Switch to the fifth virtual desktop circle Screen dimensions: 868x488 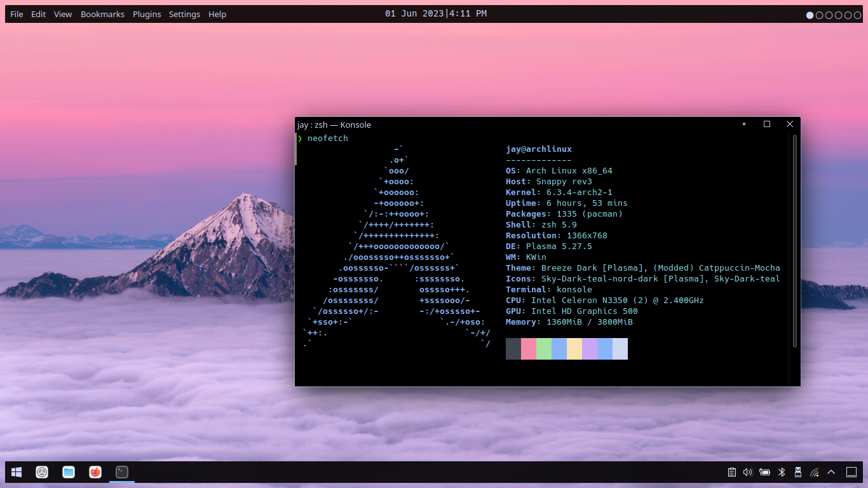pyautogui.click(x=848, y=15)
